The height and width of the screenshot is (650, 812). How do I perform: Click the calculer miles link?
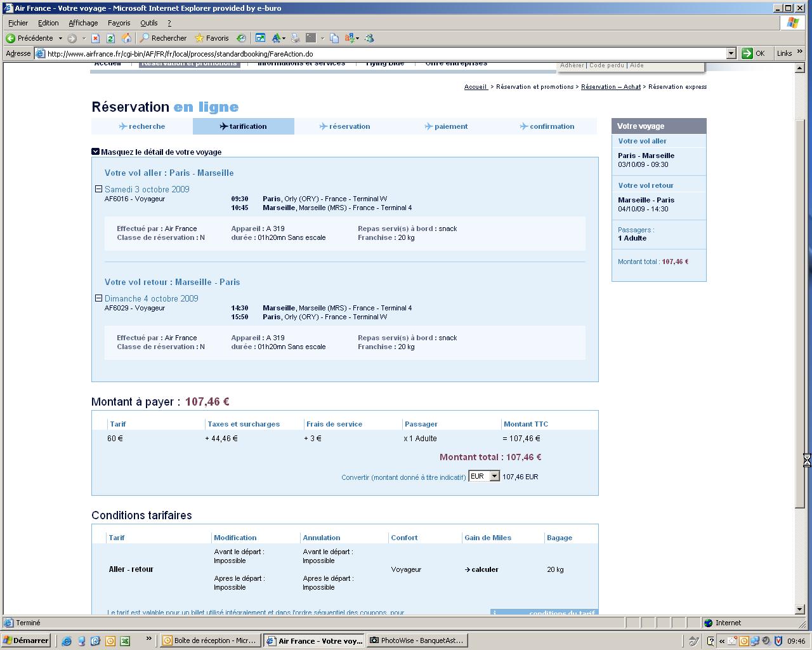click(485, 569)
